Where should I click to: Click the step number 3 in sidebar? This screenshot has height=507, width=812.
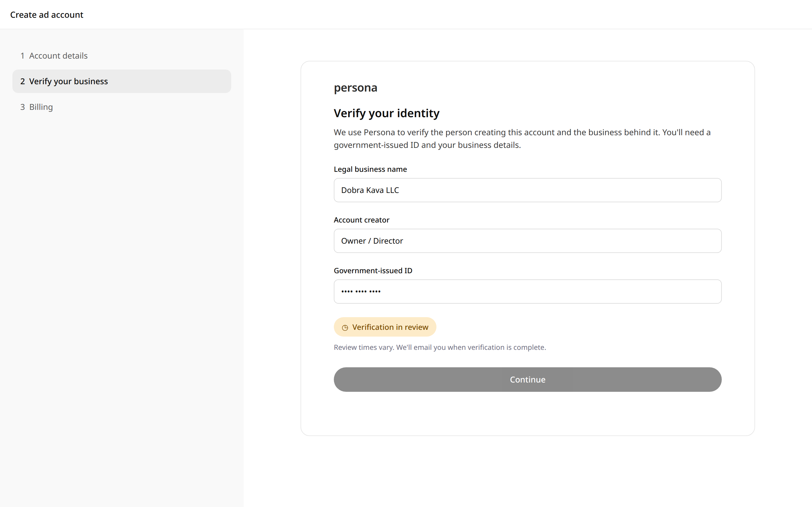(23, 107)
